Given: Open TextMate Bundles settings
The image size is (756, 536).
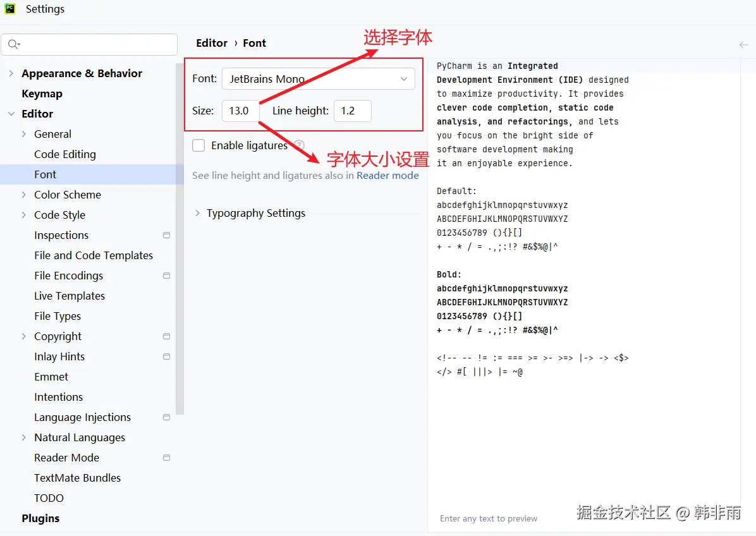Looking at the screenshot, I should [77, 478].
